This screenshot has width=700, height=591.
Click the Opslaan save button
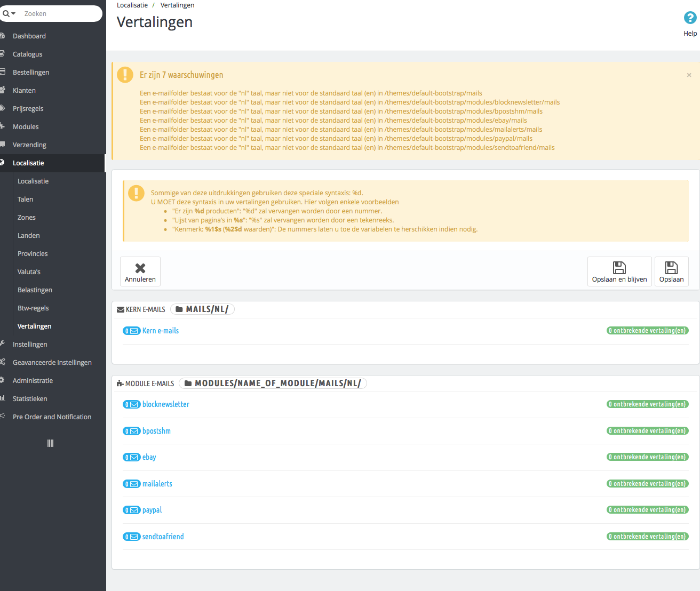tap(671, 271)
